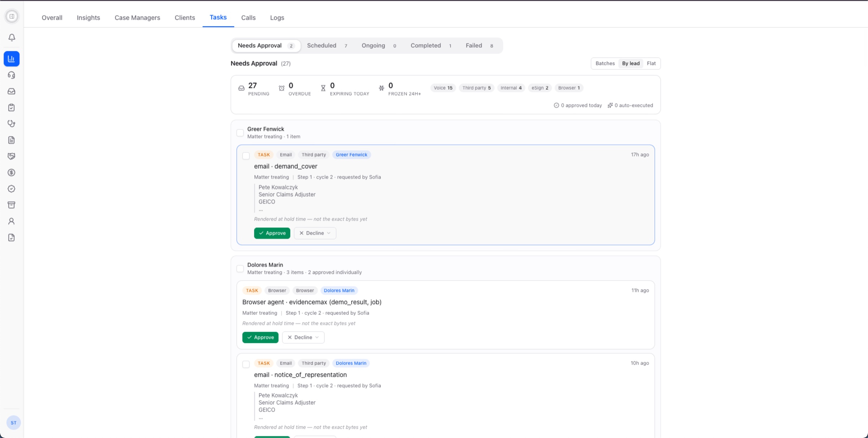Check the Dolores Marin group checkbox
868x438 pixels.
click(x=240, y=269)
